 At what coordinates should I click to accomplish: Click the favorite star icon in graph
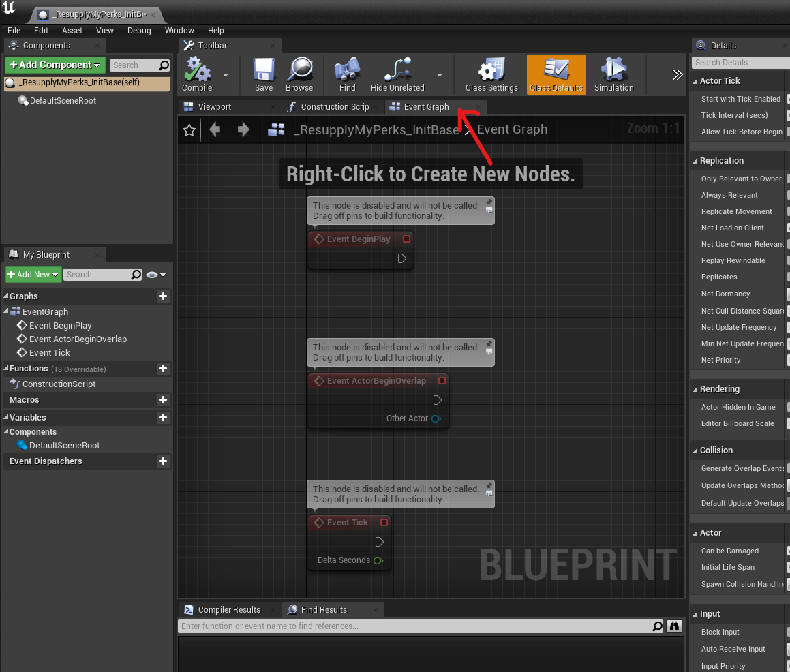(x=189, y=130)
